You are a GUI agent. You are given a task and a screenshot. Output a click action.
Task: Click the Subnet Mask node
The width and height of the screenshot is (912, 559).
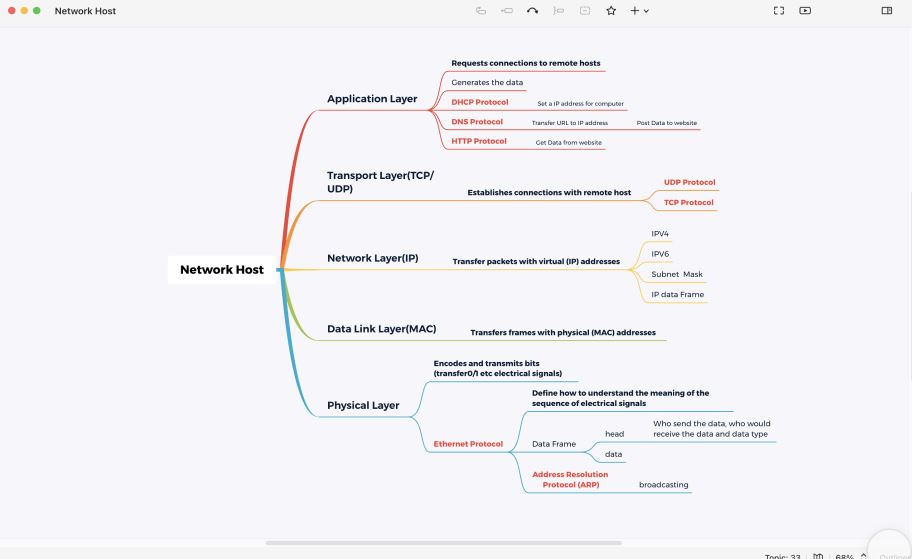click(677, 274)
